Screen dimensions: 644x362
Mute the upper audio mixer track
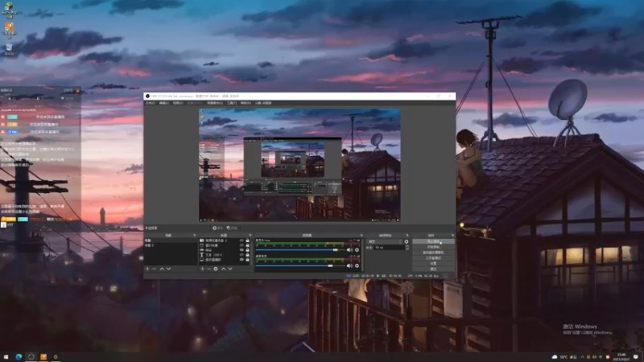349,250
